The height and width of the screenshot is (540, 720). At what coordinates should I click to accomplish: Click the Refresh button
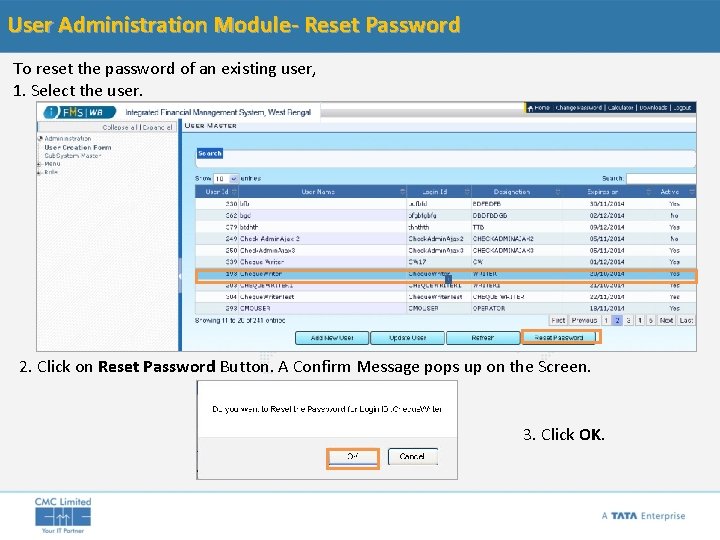point(483,338)
